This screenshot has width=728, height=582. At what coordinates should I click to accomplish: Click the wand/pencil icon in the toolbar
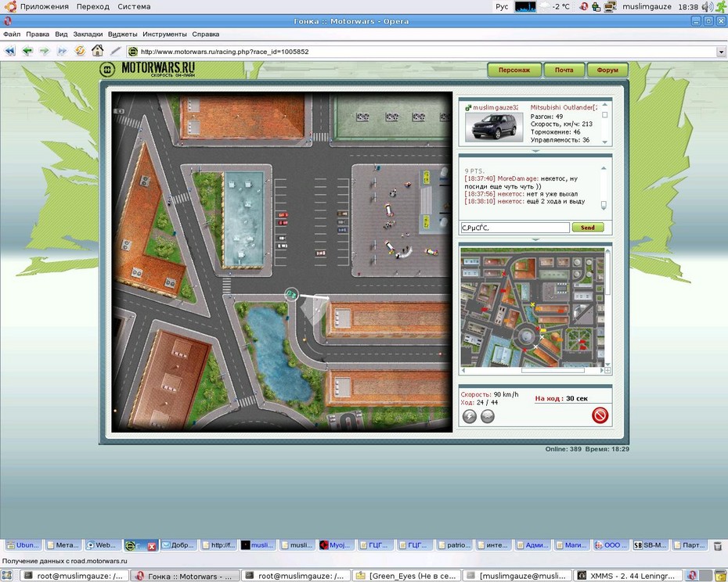click(116, 51)
